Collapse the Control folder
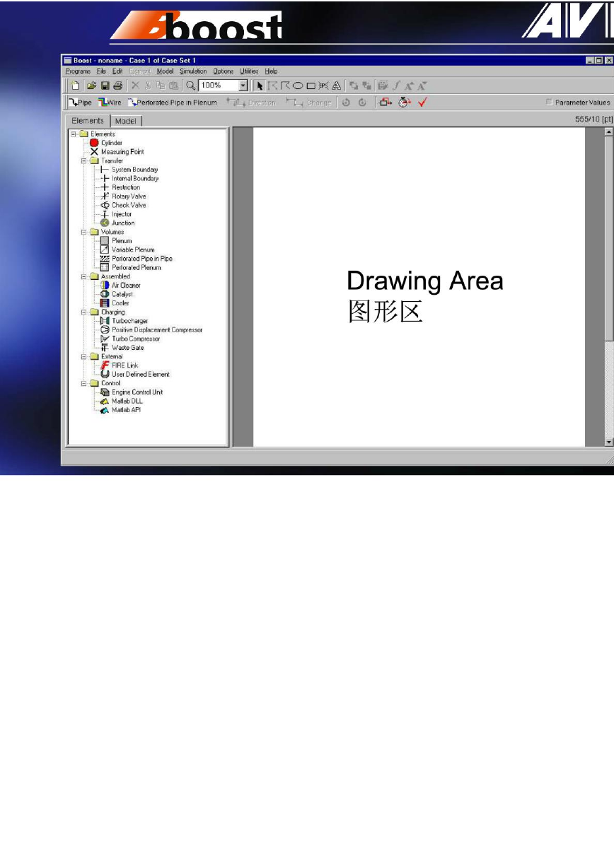Image resolution: width=614 pixels, height=868 pixels. [83, 383]
